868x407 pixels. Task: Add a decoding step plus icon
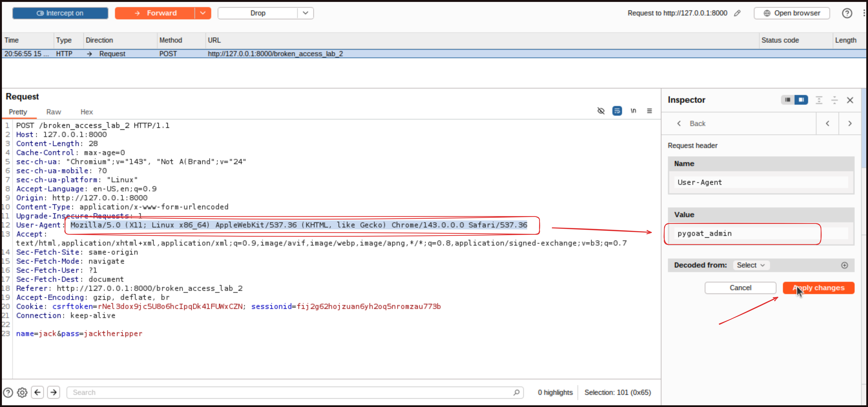tap(844, 265)
